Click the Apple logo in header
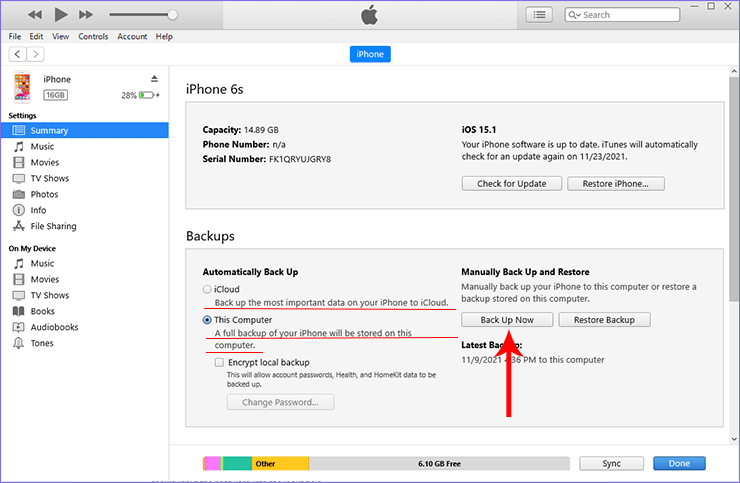The height and width of the screenshot is (483, 740). 370,15
